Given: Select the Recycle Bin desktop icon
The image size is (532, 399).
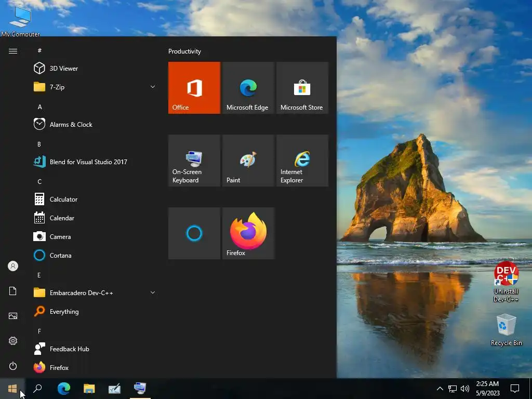Looking at the screenshot, I should point(506,330).
